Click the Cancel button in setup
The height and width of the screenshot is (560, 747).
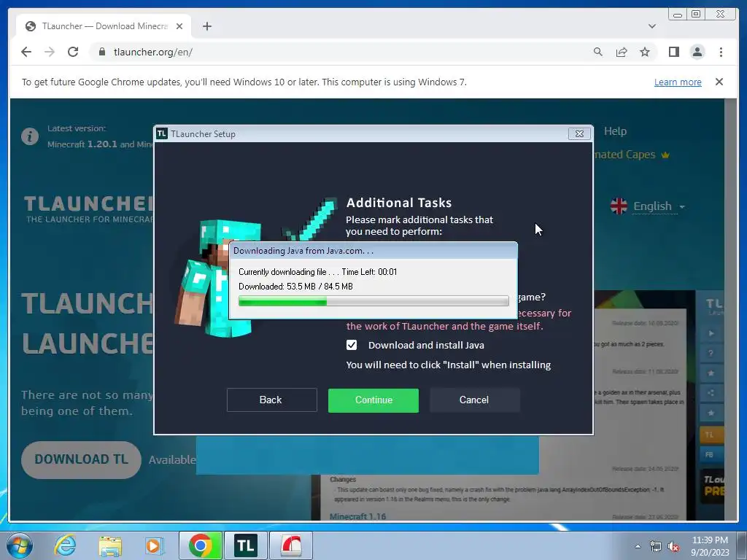pyautogui.click(x=474, y=400)
